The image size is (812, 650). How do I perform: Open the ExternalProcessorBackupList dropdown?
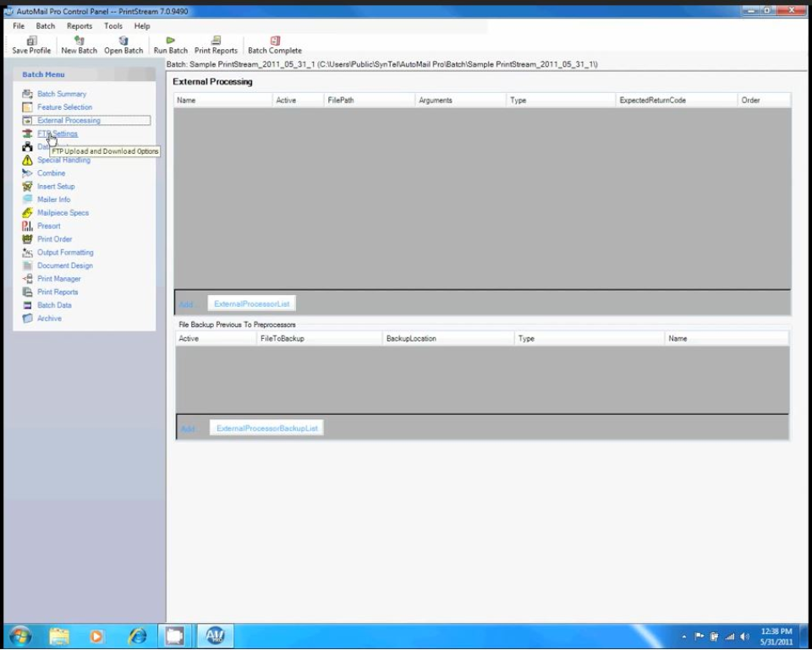coord(266,428)
